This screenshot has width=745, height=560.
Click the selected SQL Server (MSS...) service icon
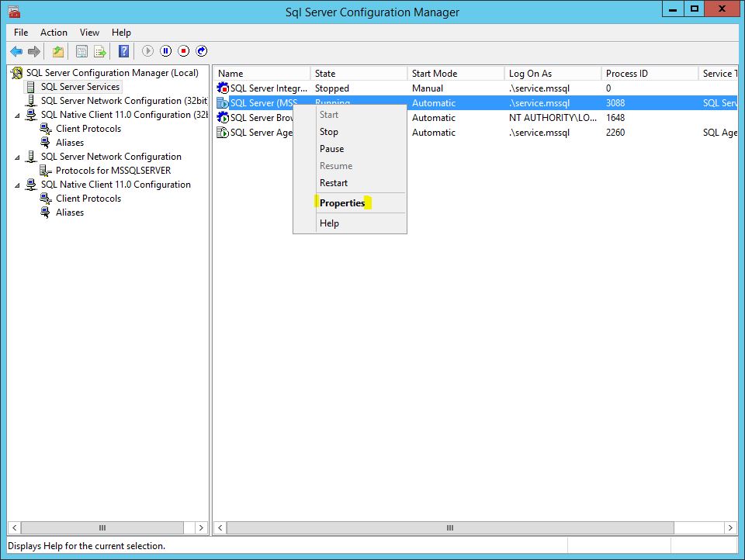223,102
